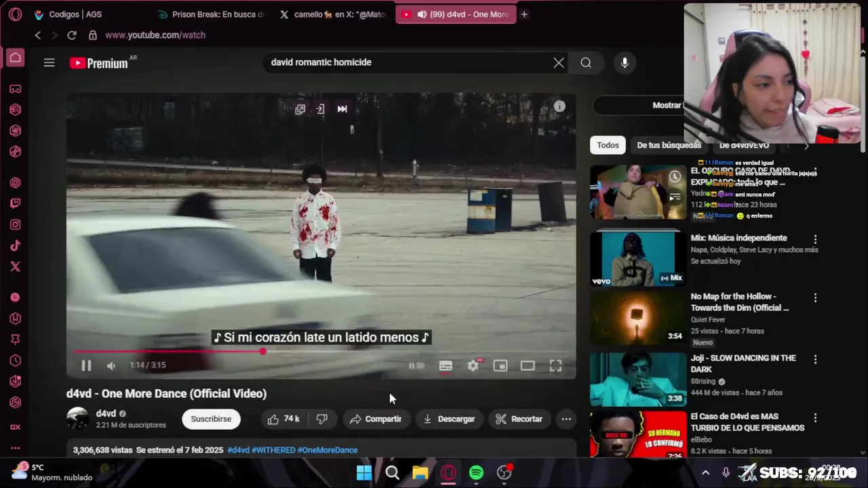Open the #OneMoreDance hashtag link
The height and width of the screenshot is (488, 868).
(x=328, y=450)
